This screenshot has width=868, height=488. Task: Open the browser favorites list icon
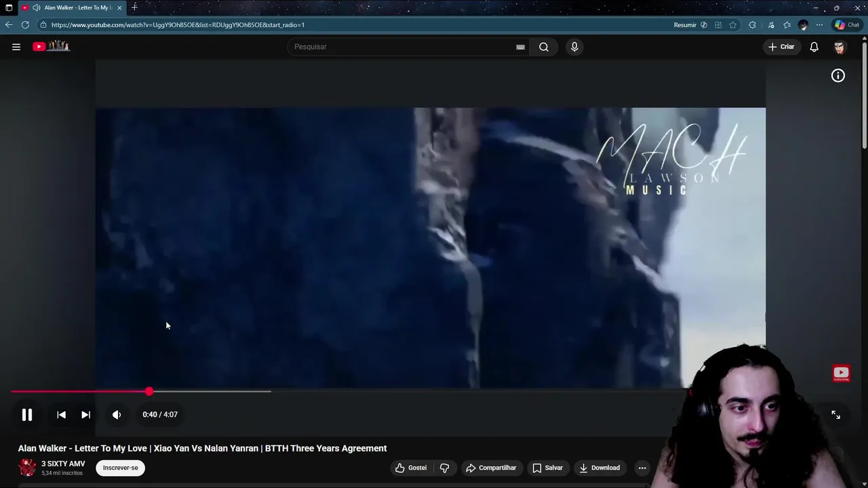point(787,25)
